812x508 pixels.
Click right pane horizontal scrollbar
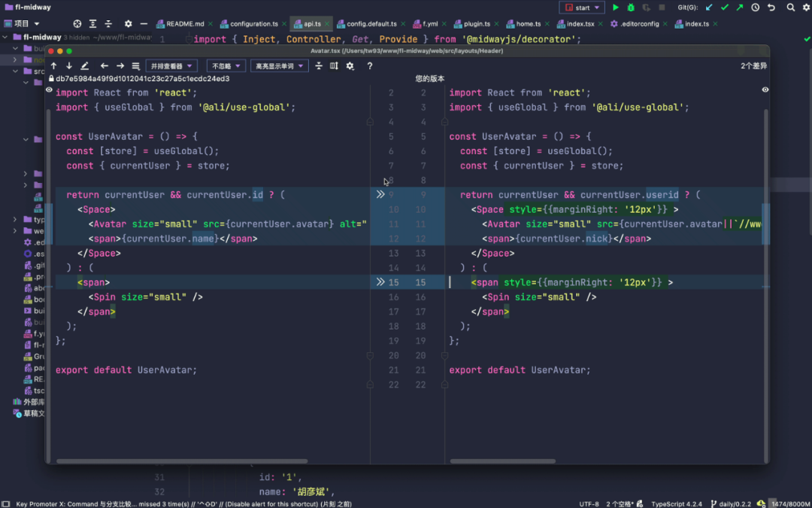tap(503, 461)
